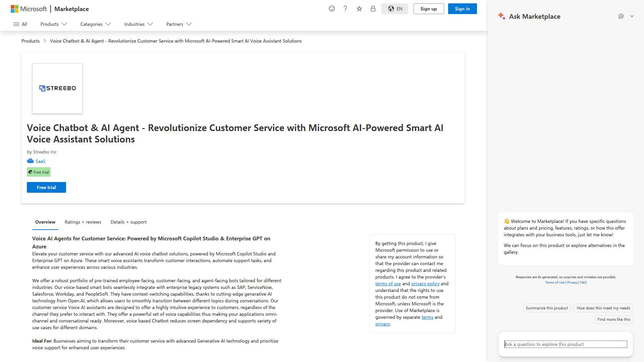Switch to Details + support tab
This screenshot has height=362, width=644.
tap(128, 222)
